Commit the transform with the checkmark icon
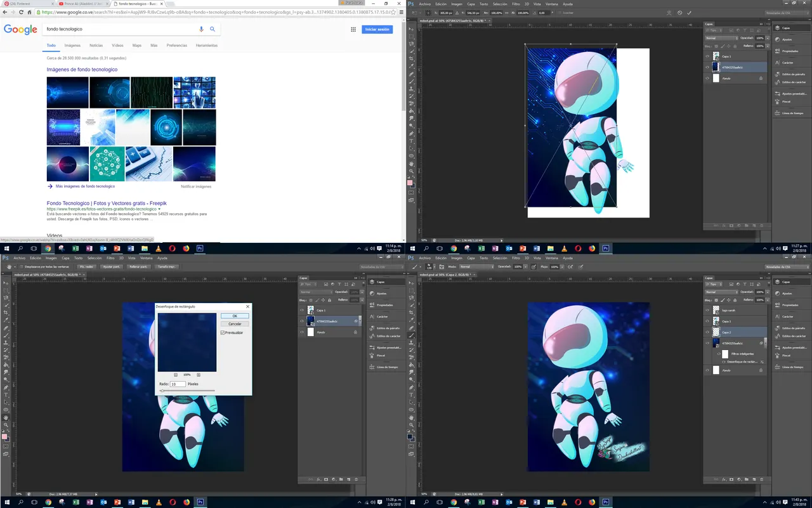Viewport: 812px width, 508px height. (x=690, y=13)
